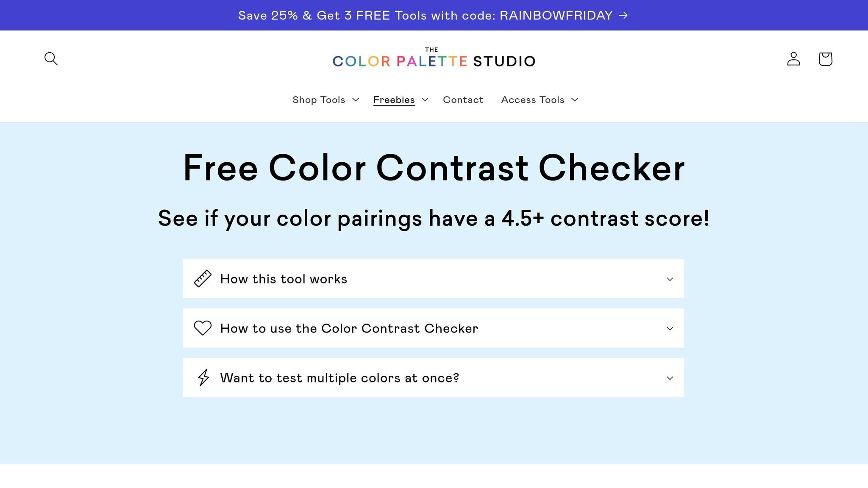Select the Freebies nav item
The width and height of the screenshot is (868, 488).
(x=394, y=100)
